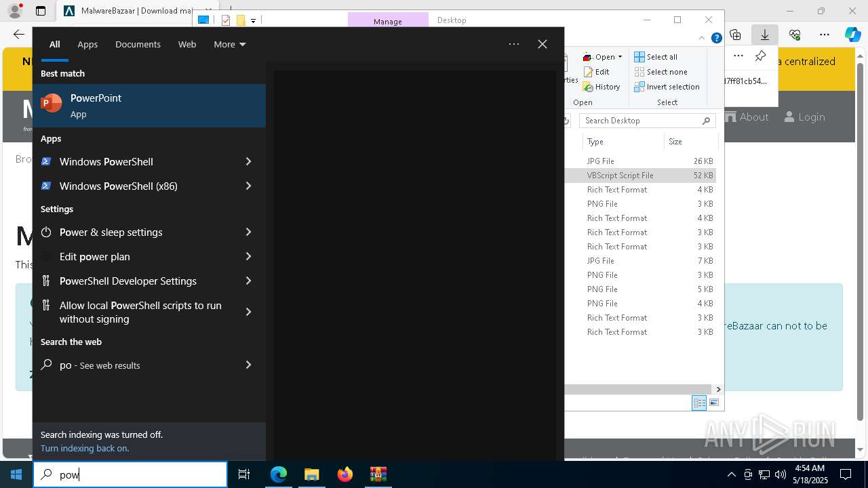
Task: Switch to the Web search tab
Action: [x=187, y=44]
